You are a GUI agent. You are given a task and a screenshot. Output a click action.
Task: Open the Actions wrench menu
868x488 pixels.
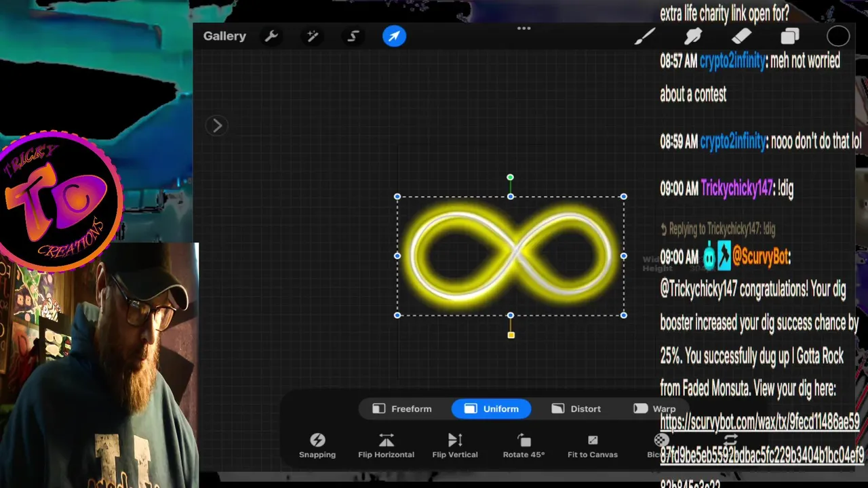pyautogui.click(x=271, y=36)
